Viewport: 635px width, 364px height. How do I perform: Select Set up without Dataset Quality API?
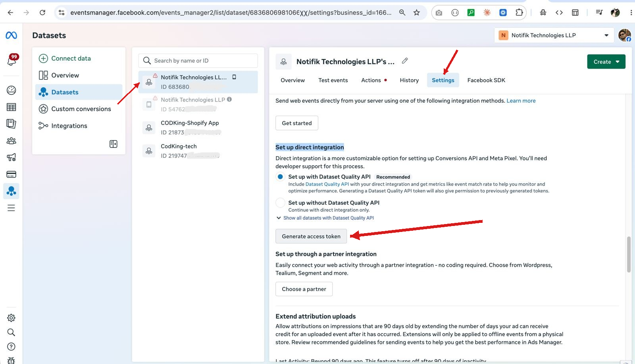(x=280, y=203)
